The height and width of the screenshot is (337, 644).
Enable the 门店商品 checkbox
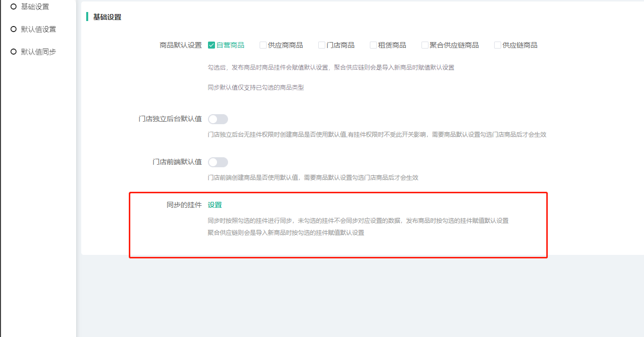pyautogui.click(x=322, y=45)
